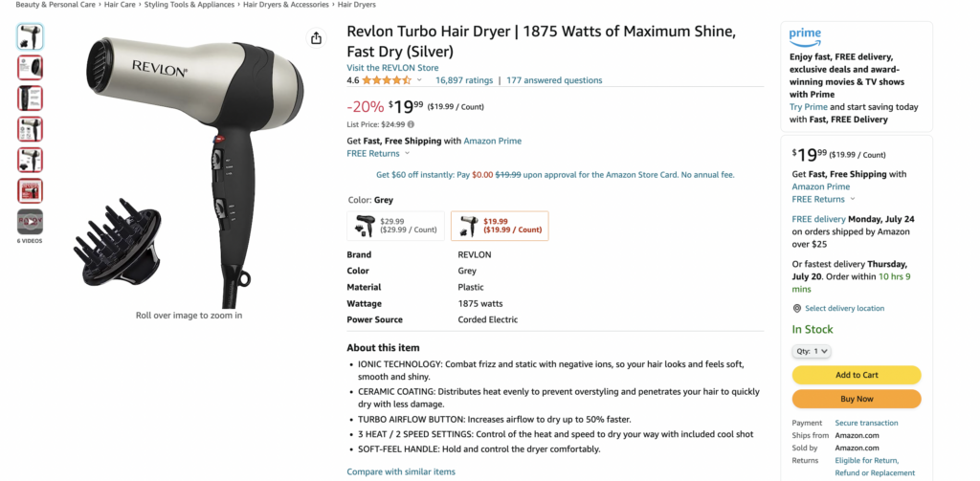Go to Hair Dryers & Accessories breadcrumb
This screenshot has width=980, height=481.
pyautogui.click(x=285, y=5)
